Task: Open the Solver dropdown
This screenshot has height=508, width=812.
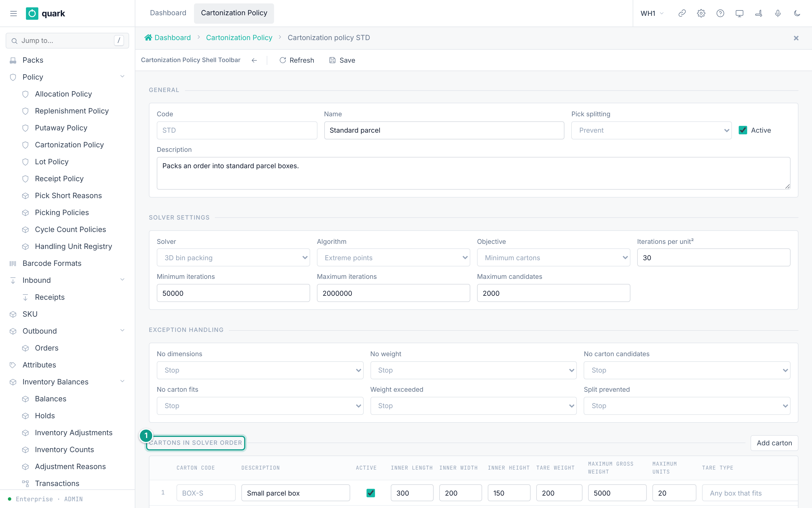Action: coord(233,258)
